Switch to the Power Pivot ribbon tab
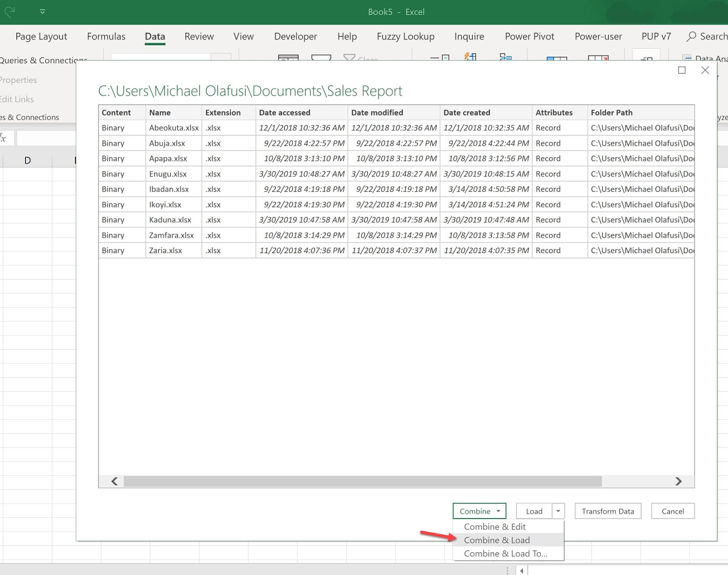Viewport: 728px width, 575px height. click(x=529, y=36)
